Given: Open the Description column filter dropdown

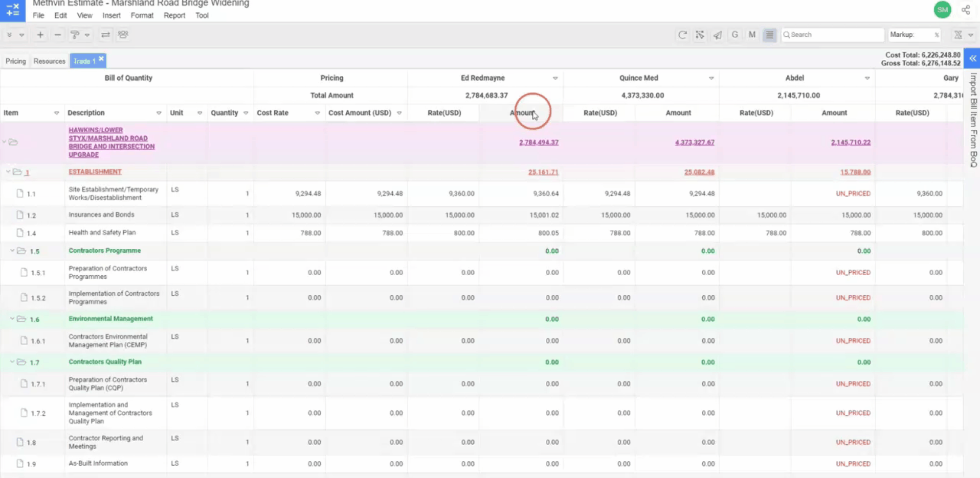Looking at the screenshot, I should [159, 113].
